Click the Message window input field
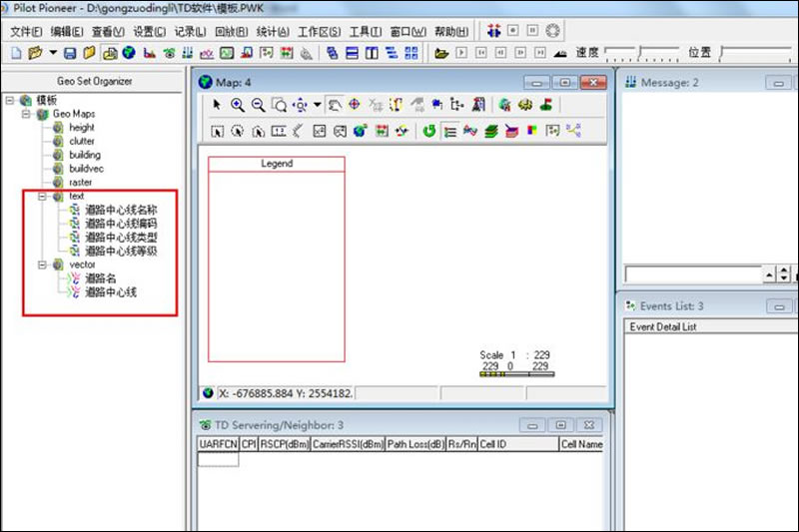Image resolution: width=799 pixels, height=532 pixels. (x=691, y=273)
